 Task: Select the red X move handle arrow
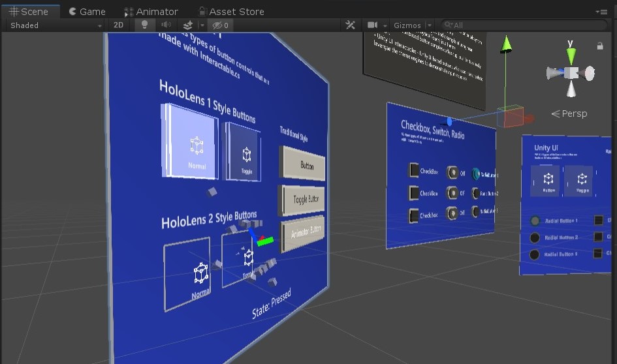pyautogui.click(x=528, y=118)
